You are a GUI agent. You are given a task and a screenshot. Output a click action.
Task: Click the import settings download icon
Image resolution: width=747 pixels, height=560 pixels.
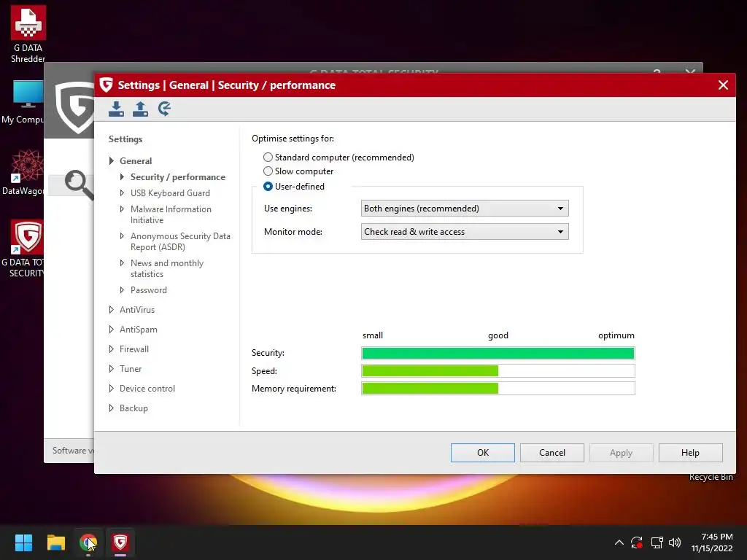(116, 109)
